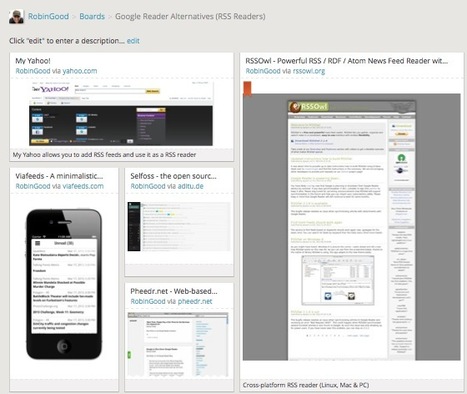This screenshot has height=394, width=467.
Task: Visit the pheedr.net source link
Action: pyautogui.click(x=195, y=301)
